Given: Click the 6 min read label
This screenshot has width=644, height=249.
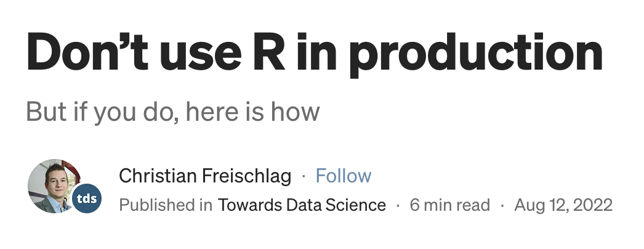Looking at the screenshot, I should (450, 205).
